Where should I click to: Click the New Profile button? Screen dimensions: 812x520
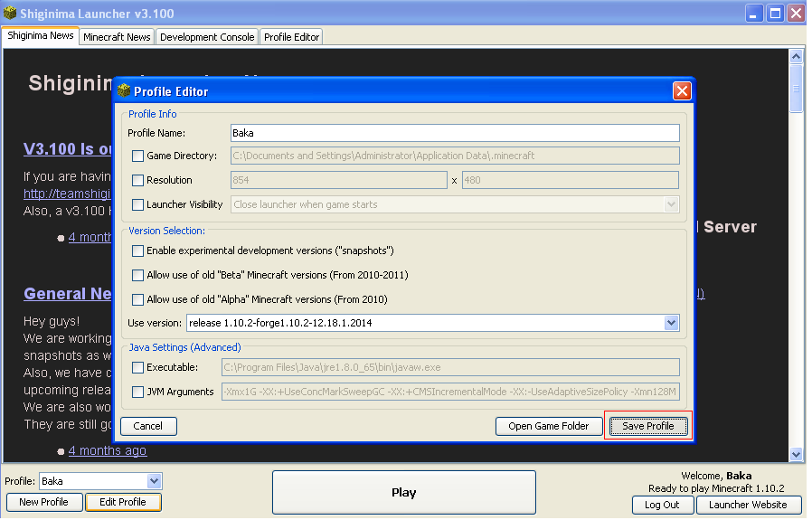44,504
